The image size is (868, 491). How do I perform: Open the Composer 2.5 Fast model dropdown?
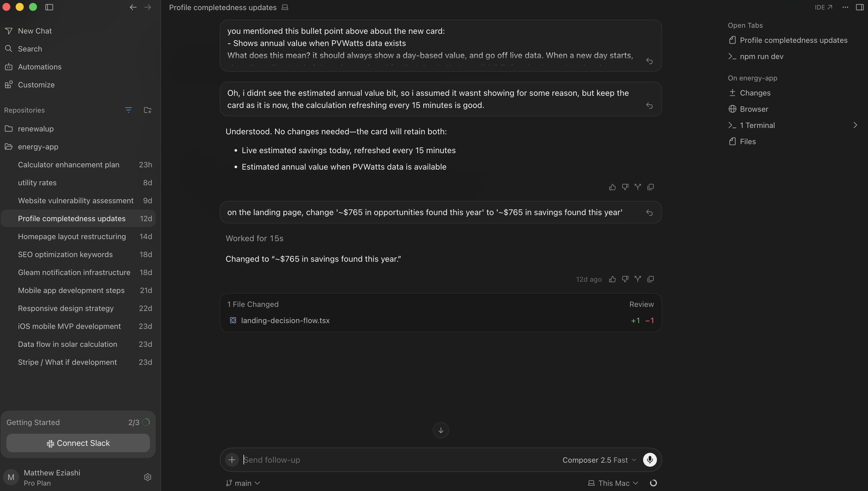599,460
